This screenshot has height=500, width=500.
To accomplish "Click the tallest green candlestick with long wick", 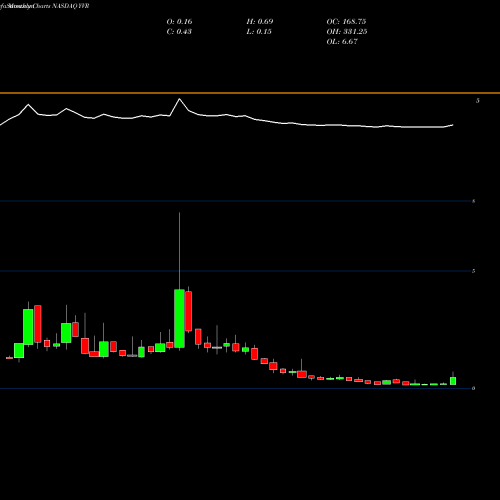I will pyautogui.click(x=179, y=318).
